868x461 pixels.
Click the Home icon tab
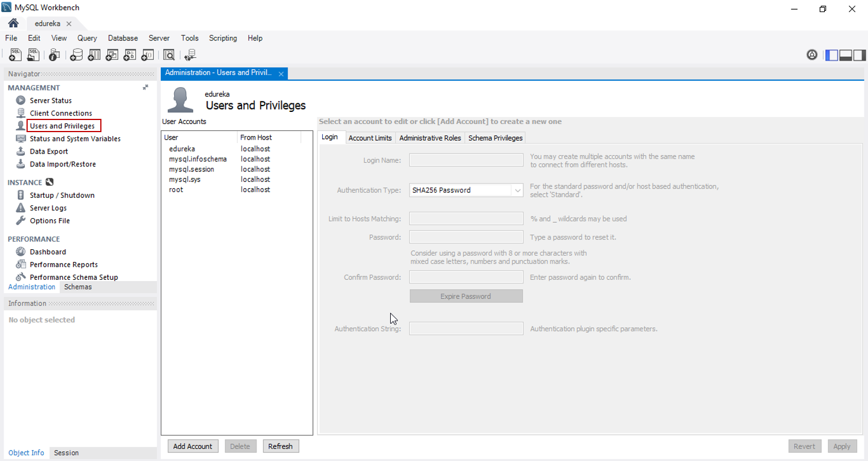13,24
